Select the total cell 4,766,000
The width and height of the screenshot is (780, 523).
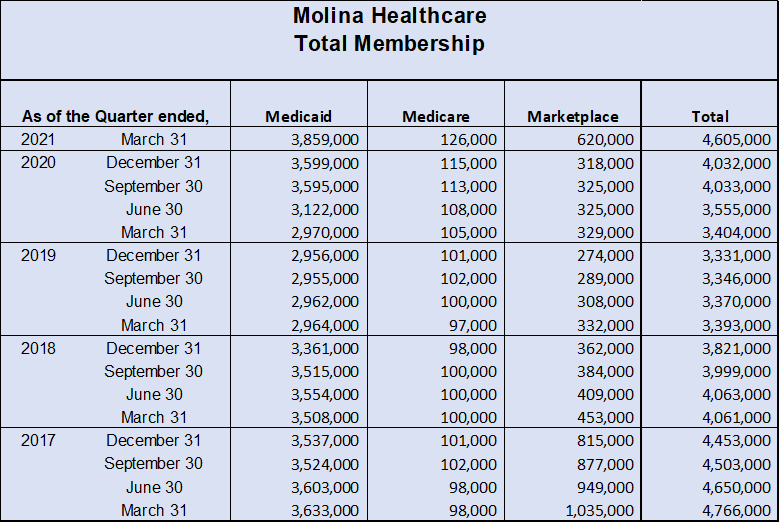point(737,511)
